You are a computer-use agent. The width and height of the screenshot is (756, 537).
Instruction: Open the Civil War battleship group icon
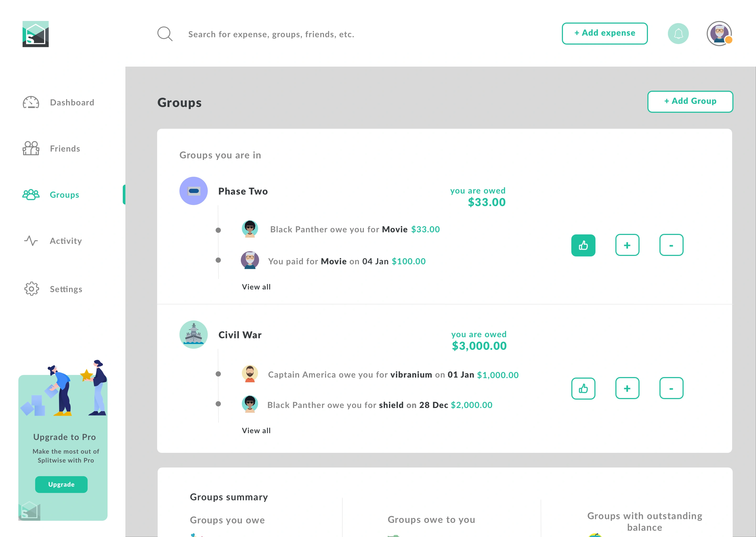[194, 334]
